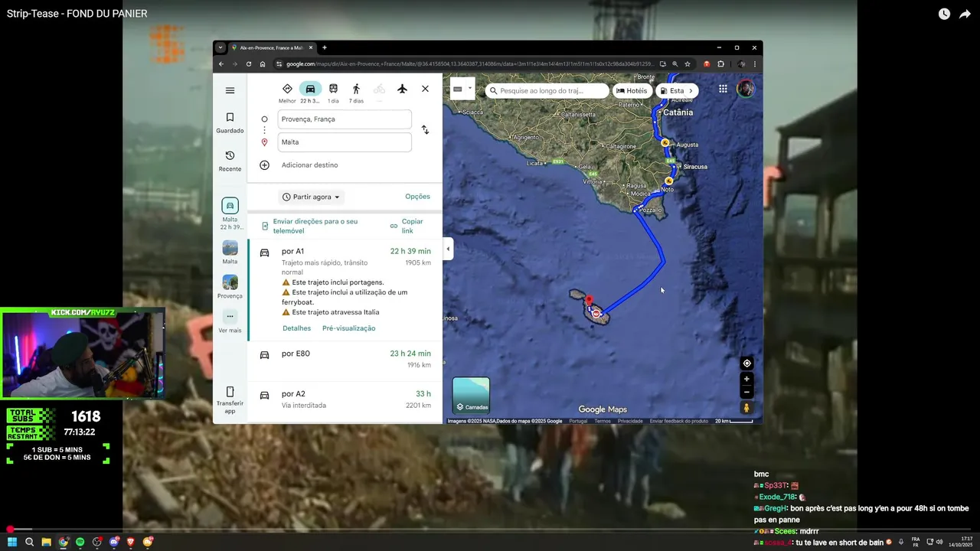This screenshot has width=980, height=551.
Task: Open Recente history in sidebar
Action: (230, 161)
